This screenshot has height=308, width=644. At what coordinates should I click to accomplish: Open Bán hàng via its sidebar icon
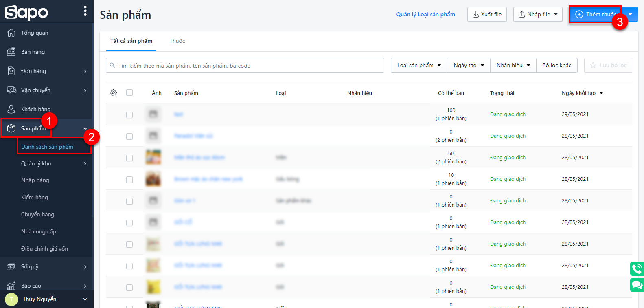11,52
